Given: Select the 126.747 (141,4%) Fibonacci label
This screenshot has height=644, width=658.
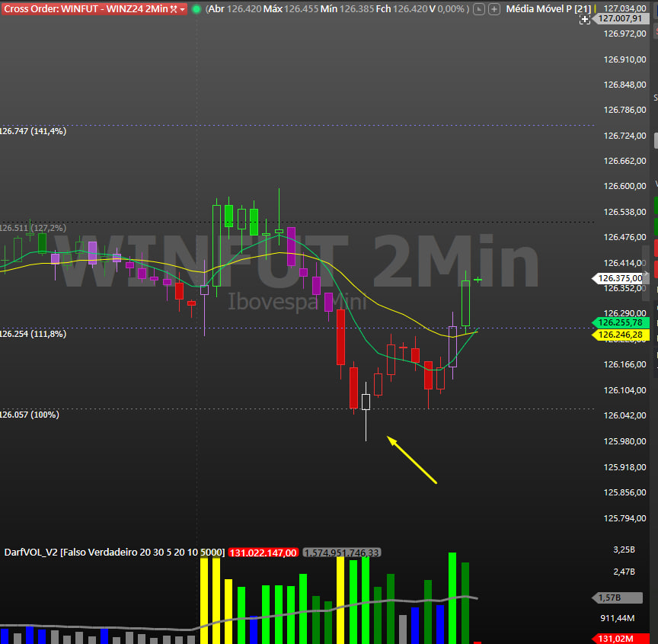Looking at the screenshot, I should [33, 131].
